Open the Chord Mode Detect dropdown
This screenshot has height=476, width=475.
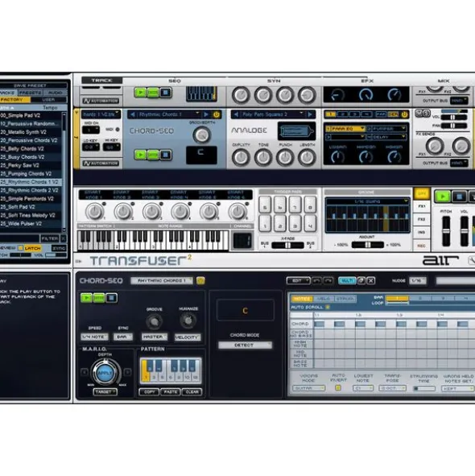[x=245, y=345]
